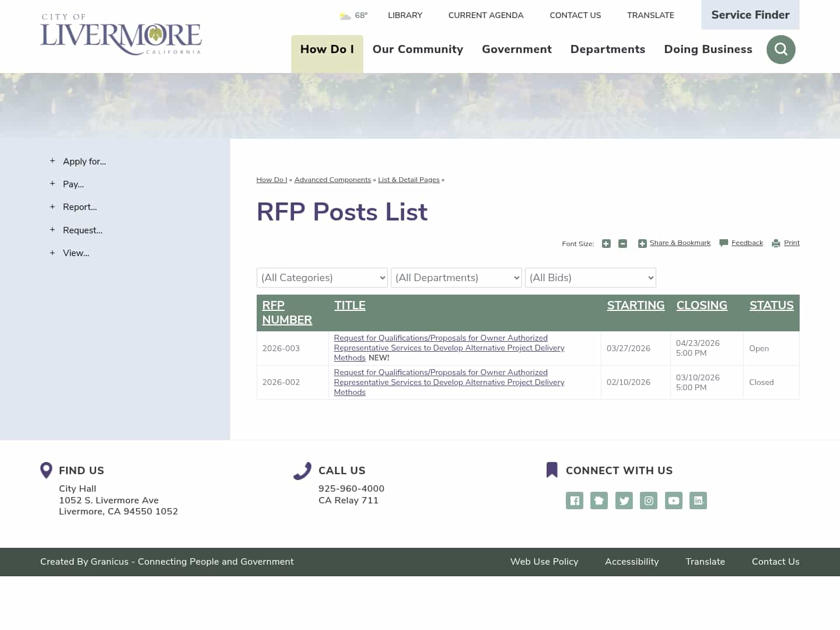
Task: Decrease the font size
Action: 622,243
